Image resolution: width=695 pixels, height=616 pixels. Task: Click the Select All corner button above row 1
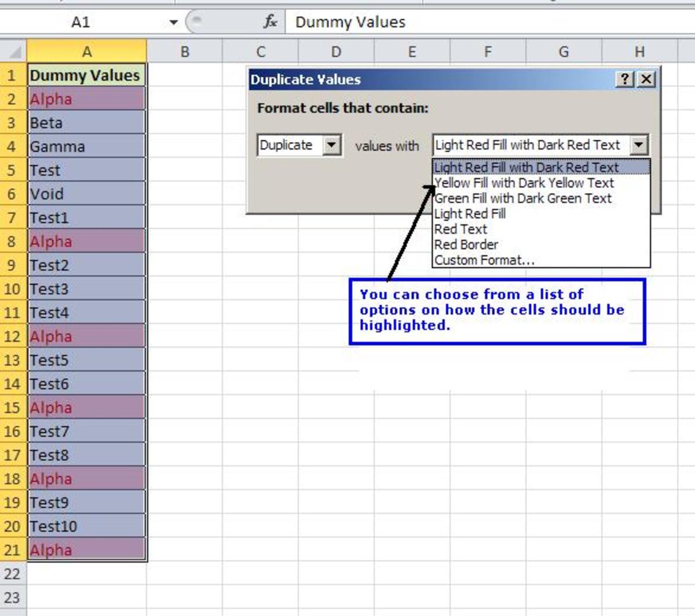coord(12,51)
